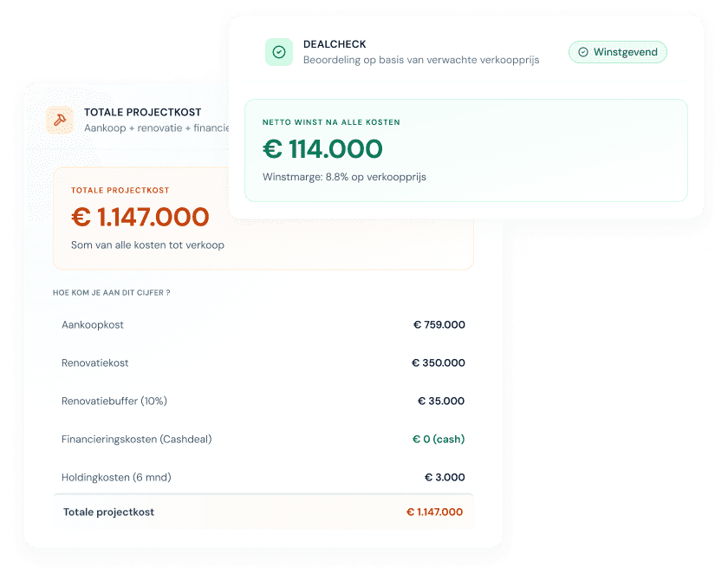Viewport: 728px width, 581px height.
Task: Select the DEALCHECK heading text
Action: [335, 44]
